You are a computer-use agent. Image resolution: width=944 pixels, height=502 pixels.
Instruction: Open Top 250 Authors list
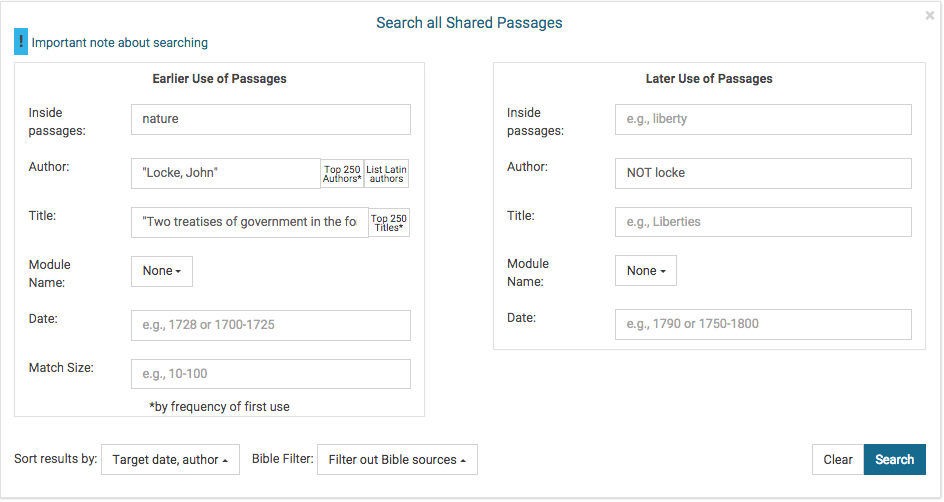coord(342,174)
